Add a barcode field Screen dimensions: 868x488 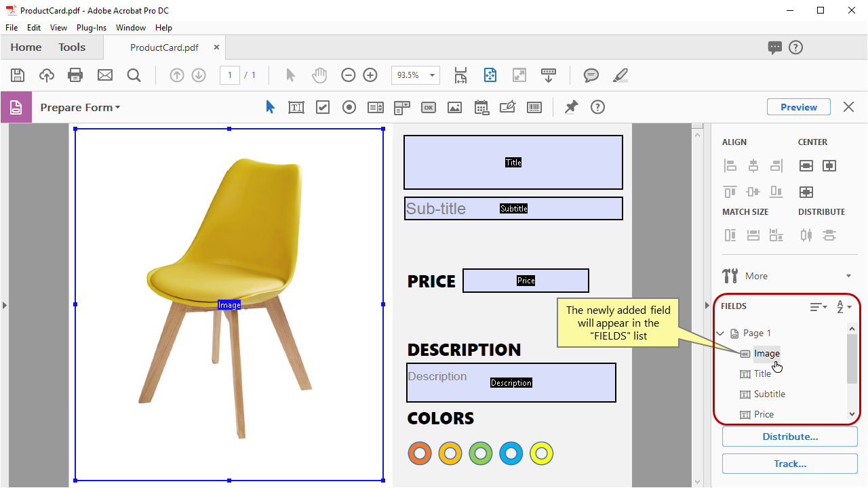[534, 107]
